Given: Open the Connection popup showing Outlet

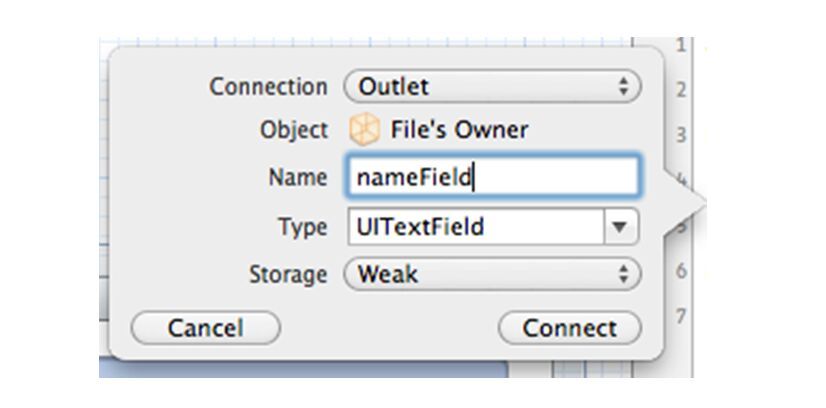Looking at the screenshot, I should (492, 86).
